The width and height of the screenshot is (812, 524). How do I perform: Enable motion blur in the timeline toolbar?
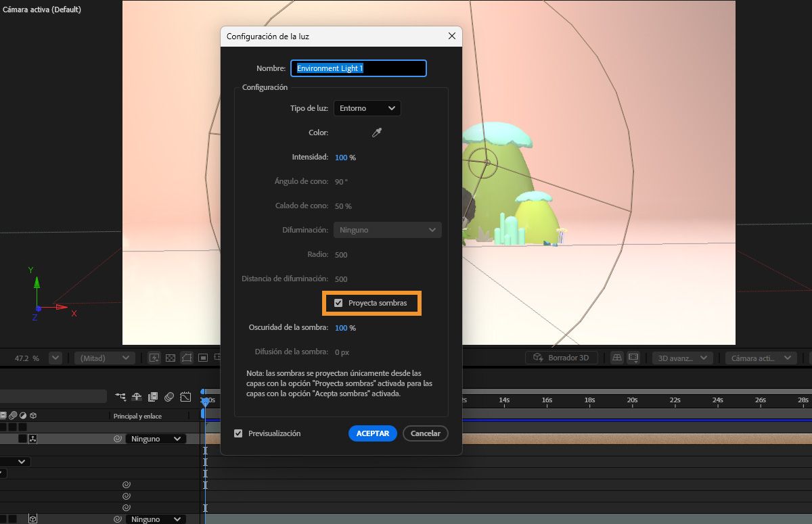tap(168, 398)
